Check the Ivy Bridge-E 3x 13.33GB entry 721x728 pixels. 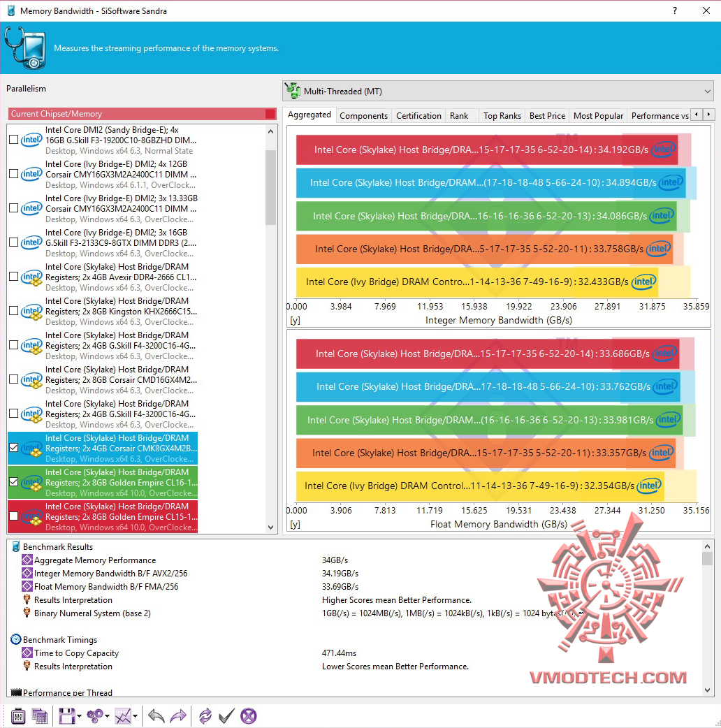14,208
